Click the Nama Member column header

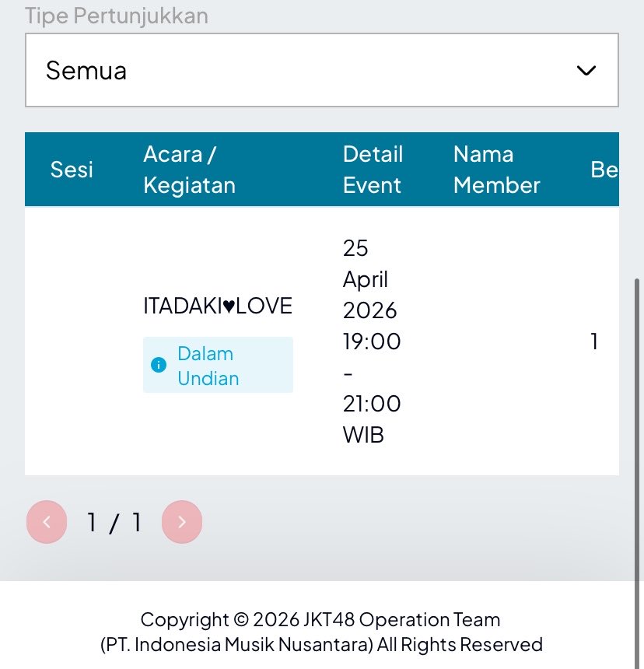click(497, 170)
